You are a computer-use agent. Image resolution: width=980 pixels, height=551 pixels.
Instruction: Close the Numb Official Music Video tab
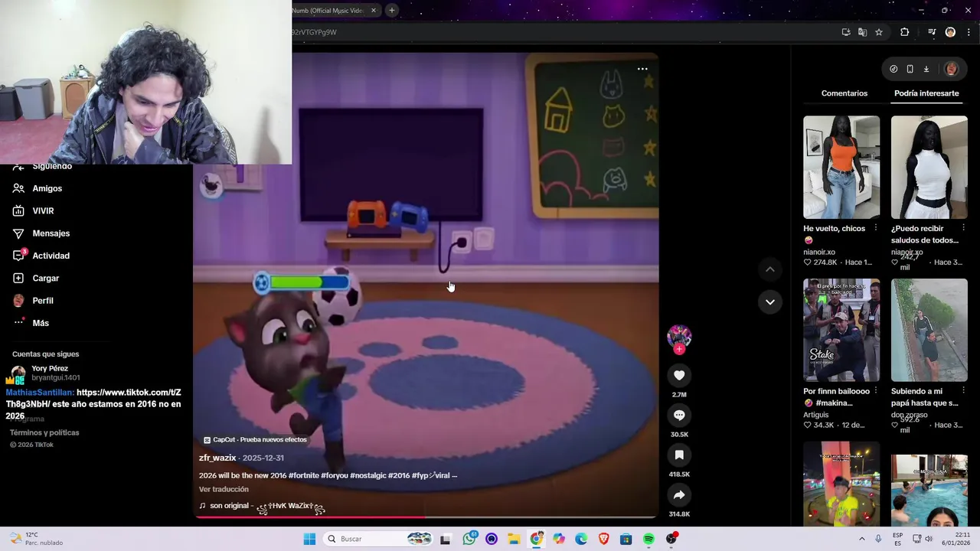click(x=374, y=10)
